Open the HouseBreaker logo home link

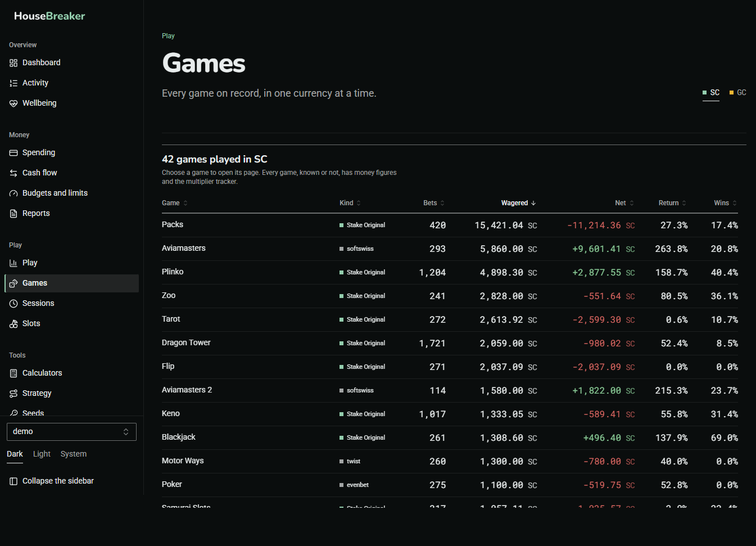pyautogui.click(x=49, y=16)
